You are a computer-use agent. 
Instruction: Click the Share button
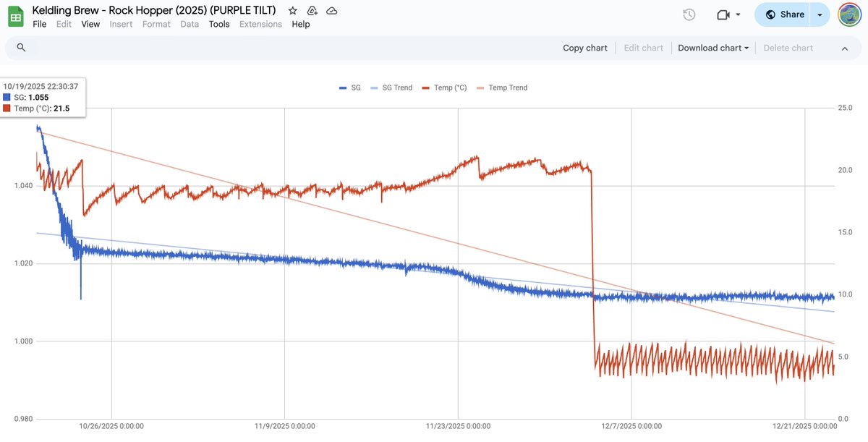point(783,14)
